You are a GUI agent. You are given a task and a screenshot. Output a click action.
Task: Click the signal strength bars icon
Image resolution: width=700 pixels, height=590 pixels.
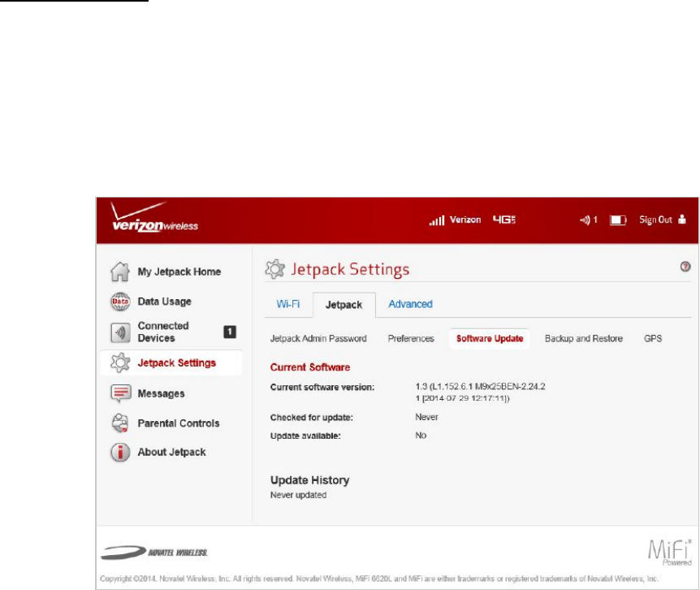point(437,220)
